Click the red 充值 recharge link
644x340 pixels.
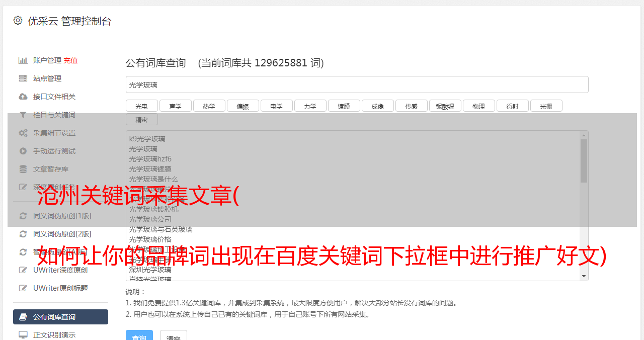point(70,60)
